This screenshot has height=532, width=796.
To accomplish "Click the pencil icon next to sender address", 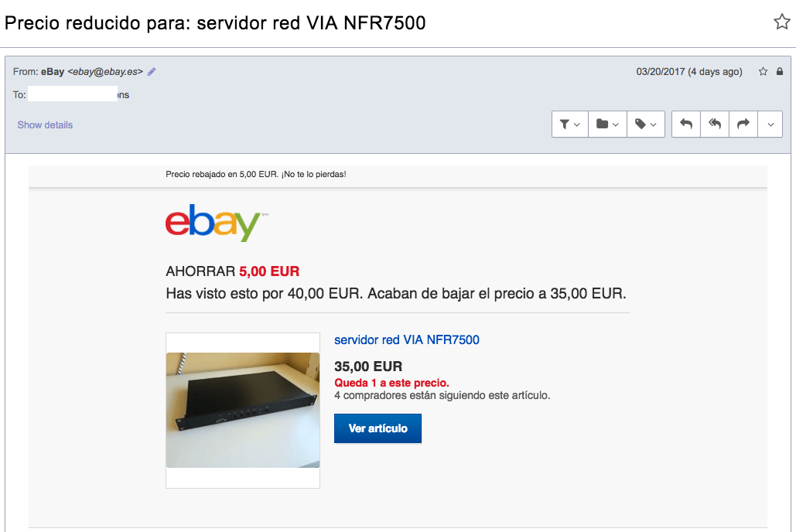I will pos(152,72).
